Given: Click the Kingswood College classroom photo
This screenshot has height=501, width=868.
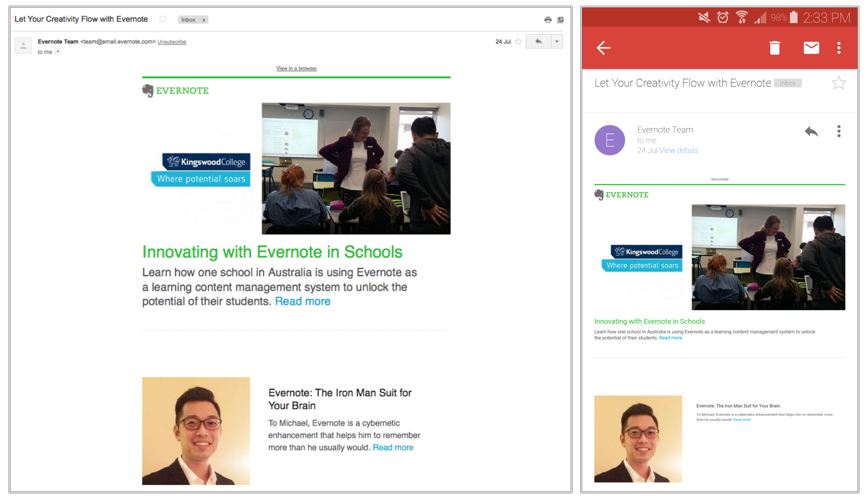Looking at the screenshot, I should (356, 168).
